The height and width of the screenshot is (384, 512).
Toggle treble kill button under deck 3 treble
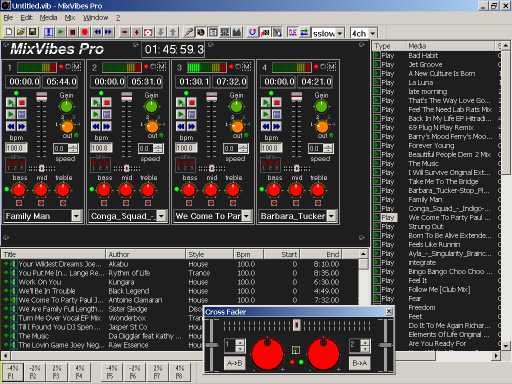pyautogui.click(x=233, y=203)
